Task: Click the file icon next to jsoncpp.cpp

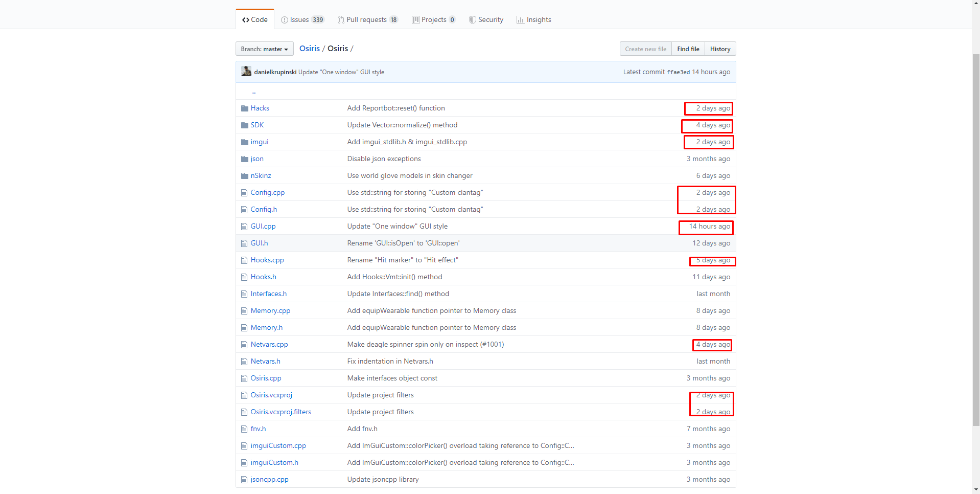Action: 244,480
